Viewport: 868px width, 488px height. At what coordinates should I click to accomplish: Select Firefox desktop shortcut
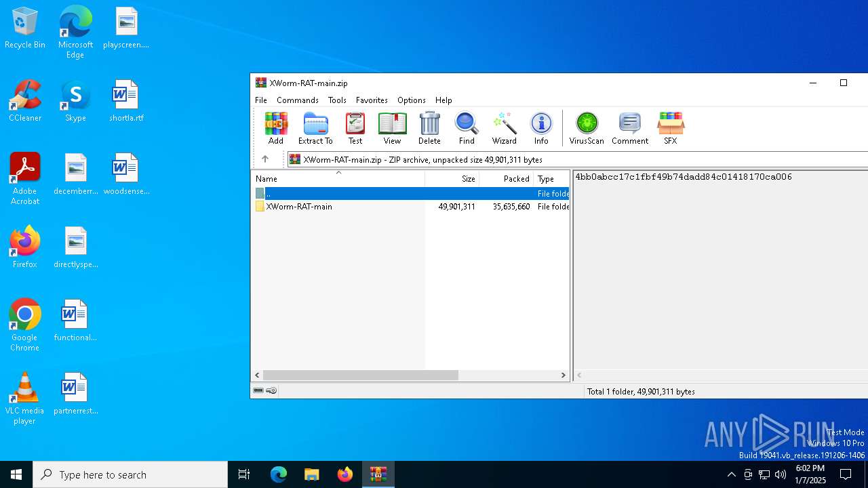tap(25, 248)
